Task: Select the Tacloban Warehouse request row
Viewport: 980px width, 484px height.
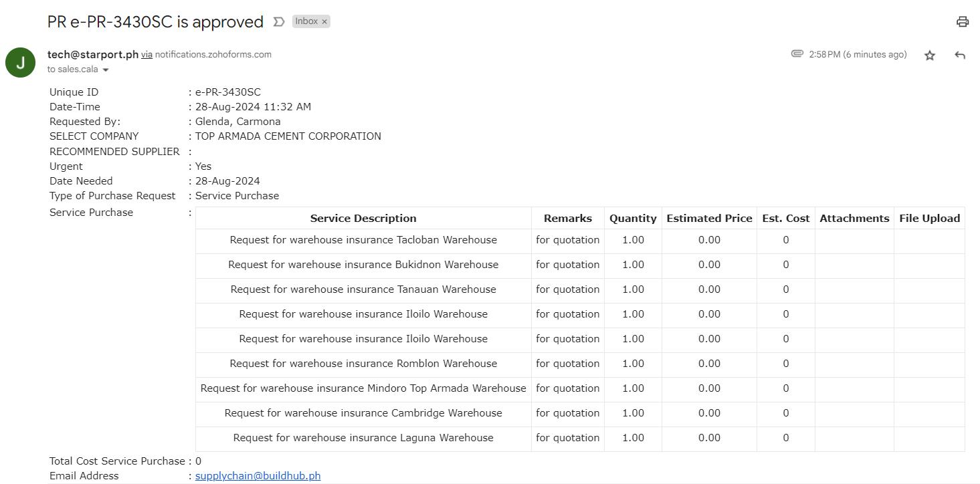Action: (363, 240)
